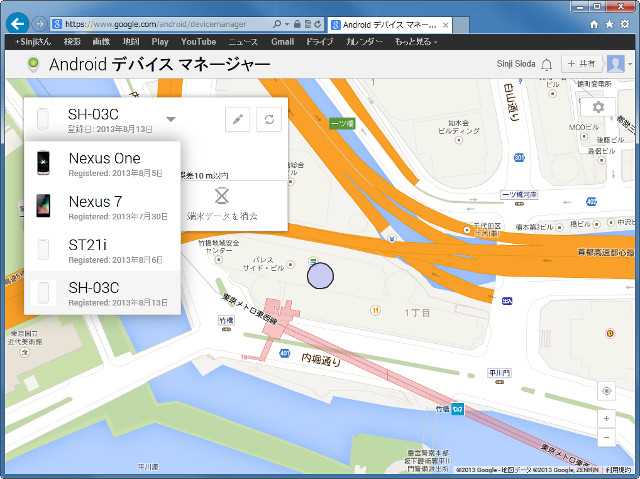Click the address bar lock icon
The width and height of the screenshot is (640, 479).
(297, 24)
